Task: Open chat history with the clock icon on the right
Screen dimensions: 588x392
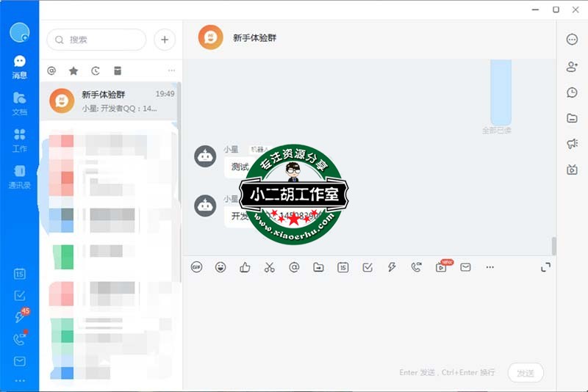Action: click(x=572, y=92)
